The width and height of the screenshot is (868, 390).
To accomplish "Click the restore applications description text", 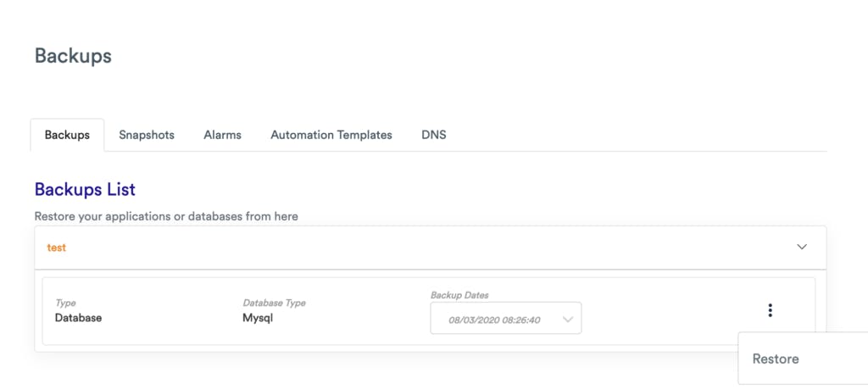I will 166,216.
